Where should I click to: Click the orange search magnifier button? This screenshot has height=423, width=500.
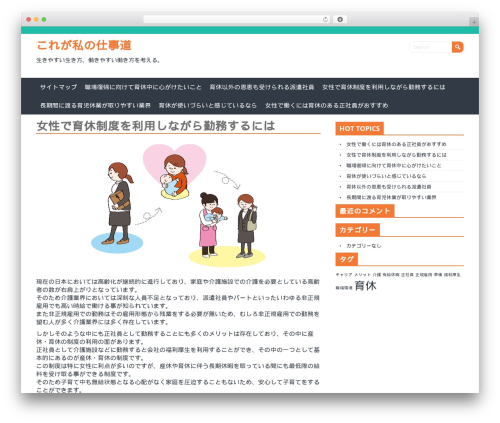click(x=458, y=47)
